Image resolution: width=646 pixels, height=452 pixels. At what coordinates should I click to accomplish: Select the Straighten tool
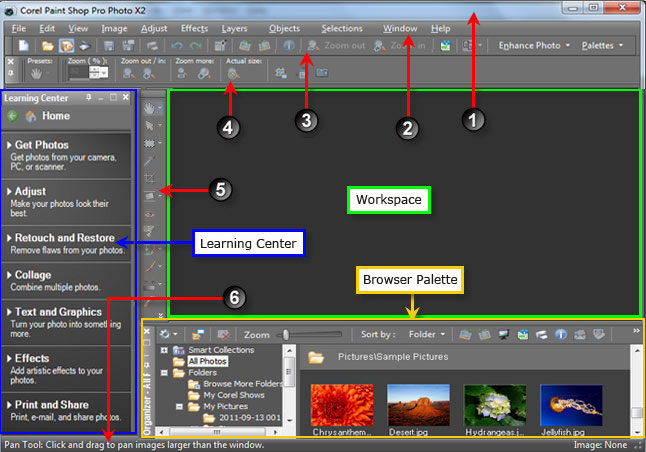[x=149, y=196]
